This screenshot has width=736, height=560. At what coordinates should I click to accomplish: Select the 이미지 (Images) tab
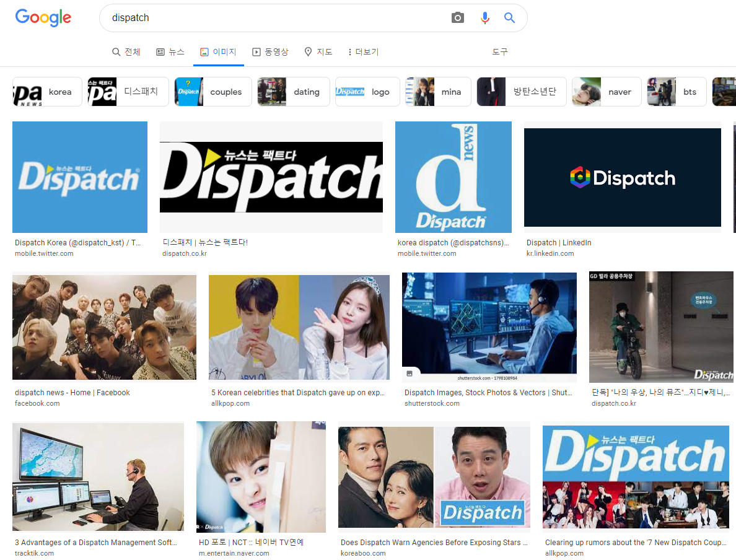[x=218, y=51]
